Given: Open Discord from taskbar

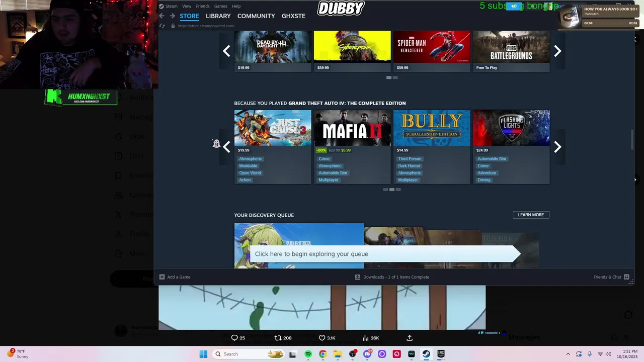Looking at the screenshot, I should coord(367,354).
